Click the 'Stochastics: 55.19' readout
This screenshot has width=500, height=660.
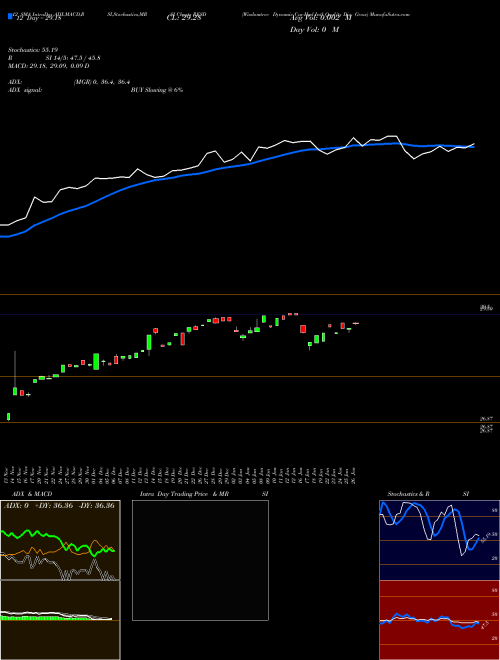[x=33, y=50]
